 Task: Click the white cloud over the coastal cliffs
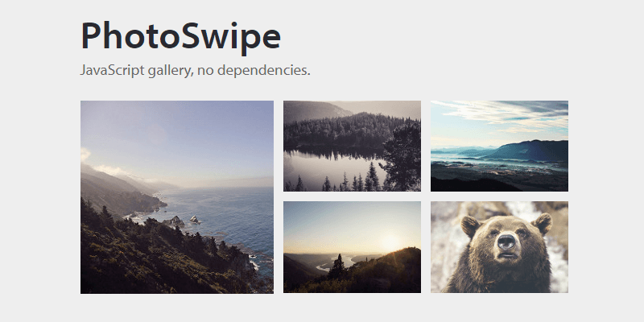tap(105, 167)
